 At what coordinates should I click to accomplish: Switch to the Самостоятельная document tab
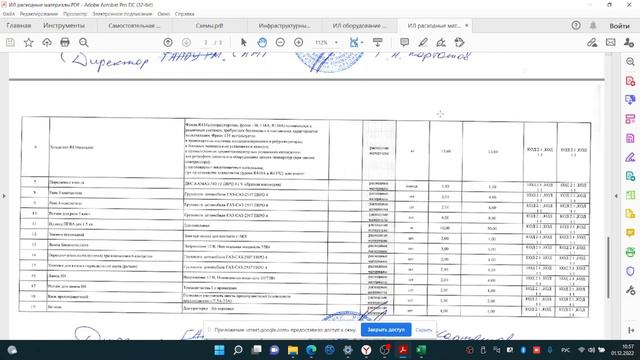coord(134,25)
